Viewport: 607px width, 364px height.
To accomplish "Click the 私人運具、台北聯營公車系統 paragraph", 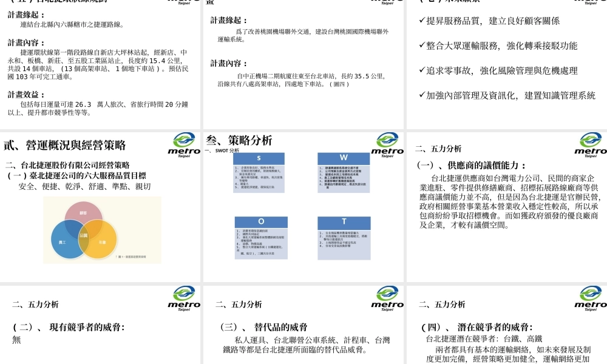I will coord(306,345).
